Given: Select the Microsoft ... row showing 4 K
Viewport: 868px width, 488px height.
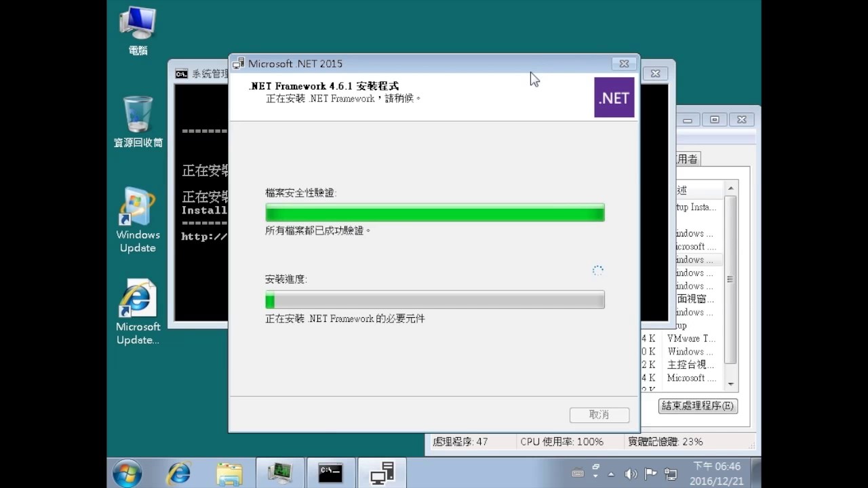Looking at the screenshot, I should pyautogui.click(x=682, y=378).
